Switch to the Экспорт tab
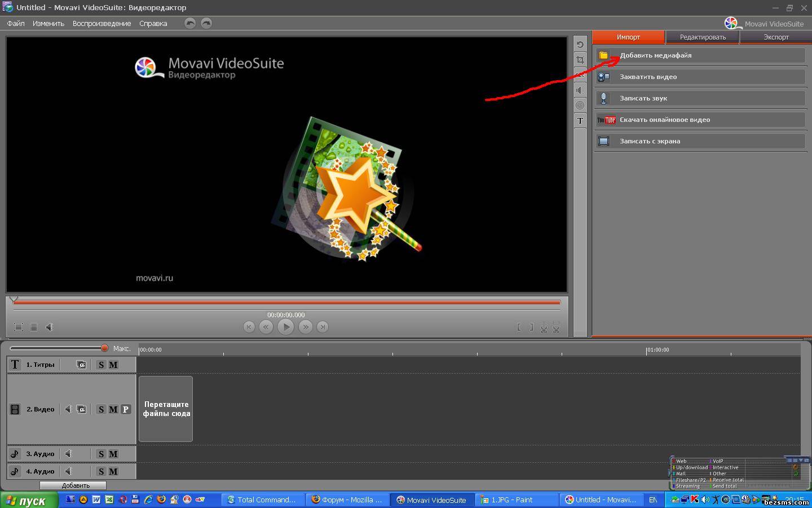Image resolution: width=812 pixels, height=508 pixels. (776, 37)
